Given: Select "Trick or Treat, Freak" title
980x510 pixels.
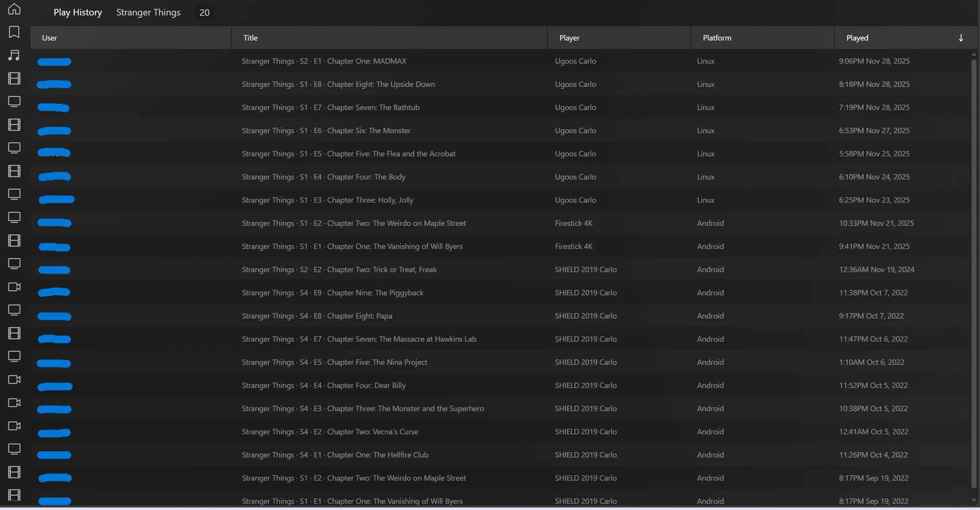Looking at the screenshot, I should click(405, 270).
